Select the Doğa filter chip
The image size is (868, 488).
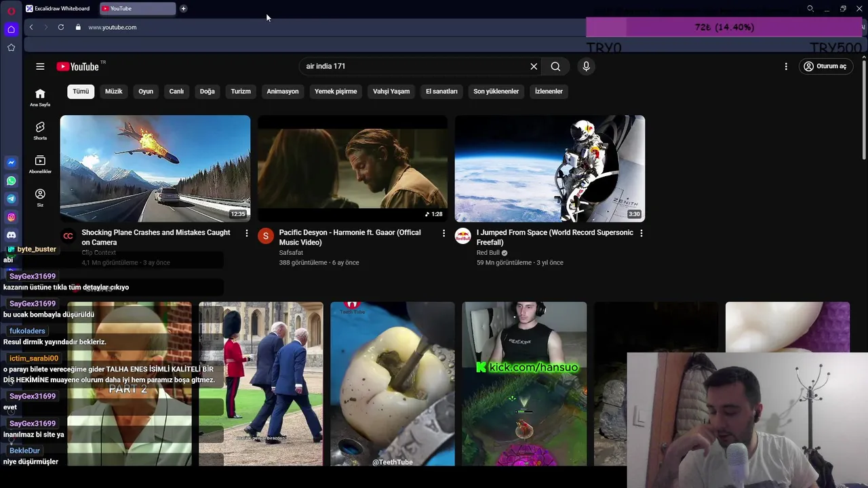point(208,91)
